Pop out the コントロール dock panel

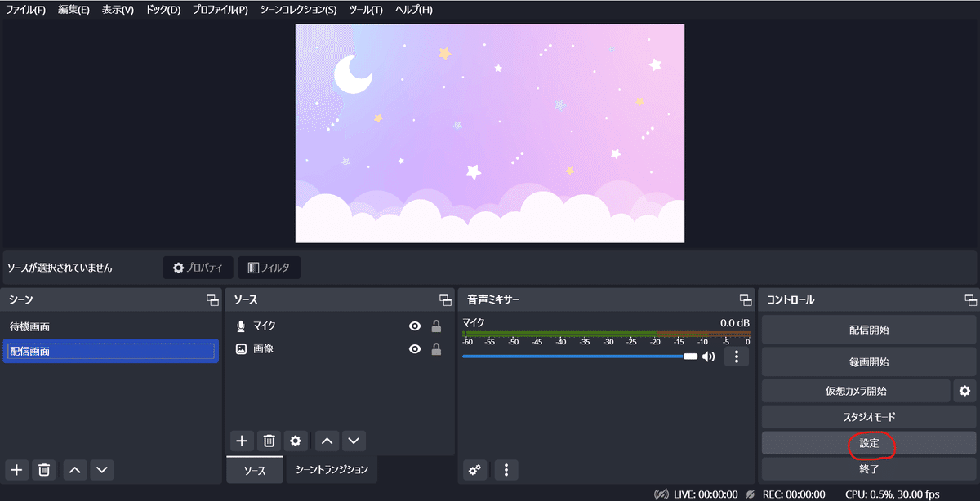pos(970,299)
